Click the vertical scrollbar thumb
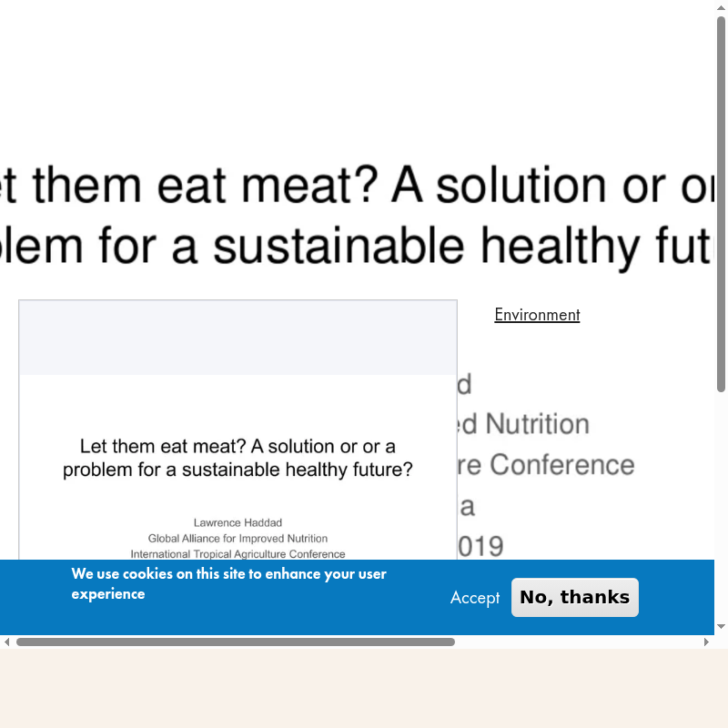728x728 pixels. [x=721, y=200]
